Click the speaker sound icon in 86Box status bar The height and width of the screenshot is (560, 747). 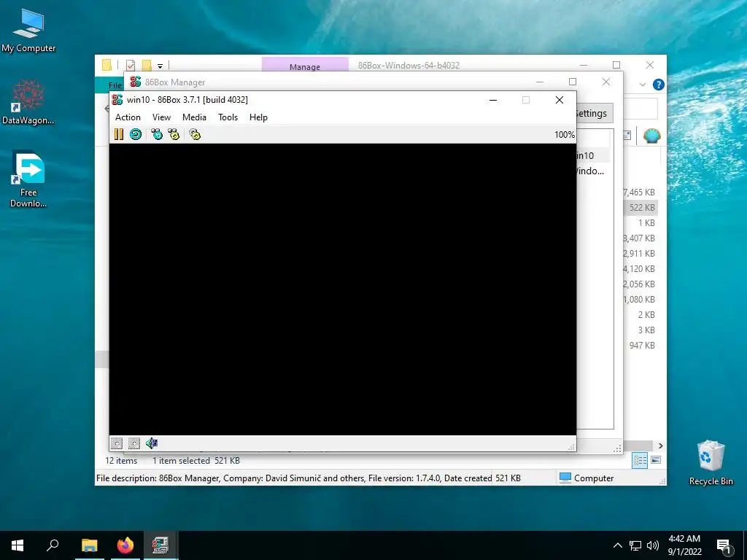(152, 443)
